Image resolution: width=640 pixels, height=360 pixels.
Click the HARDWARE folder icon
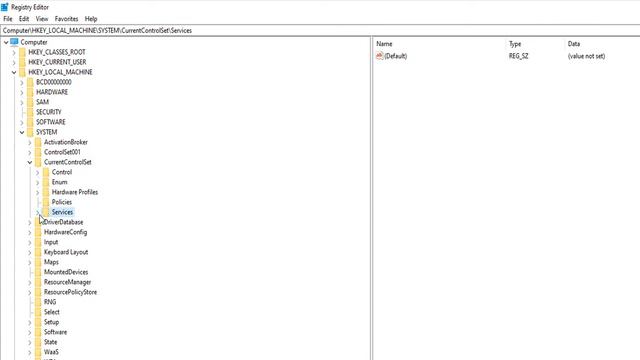pyautogui.click(x=30, y=92)
